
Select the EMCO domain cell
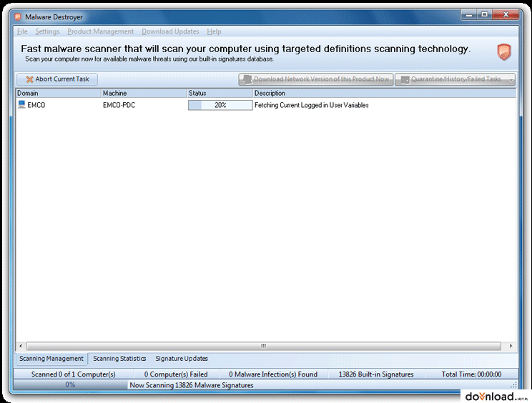tap(36, 105)
